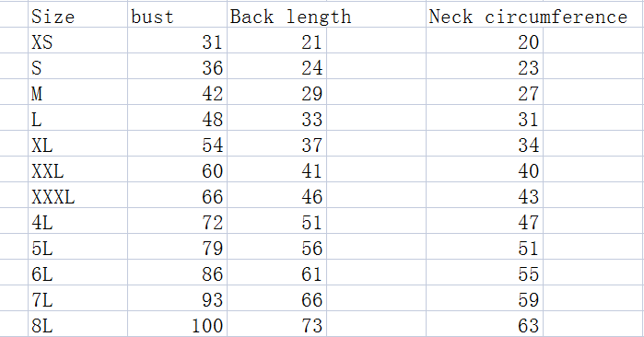Image resolution: width=644 pixels, height=337 pixels.
Task: Select the Size header cell
Action: coord(77,15)
